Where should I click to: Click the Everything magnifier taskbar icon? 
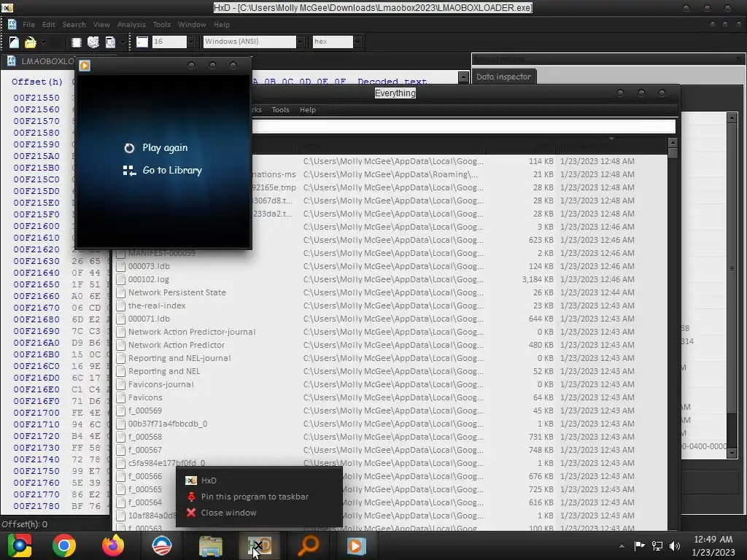tap(308, 545)
